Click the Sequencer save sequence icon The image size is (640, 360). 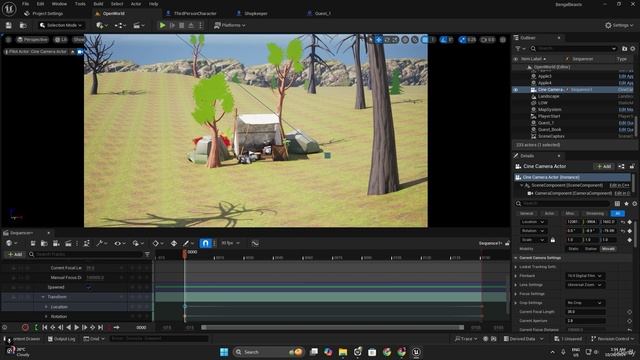tap(33, 243)
